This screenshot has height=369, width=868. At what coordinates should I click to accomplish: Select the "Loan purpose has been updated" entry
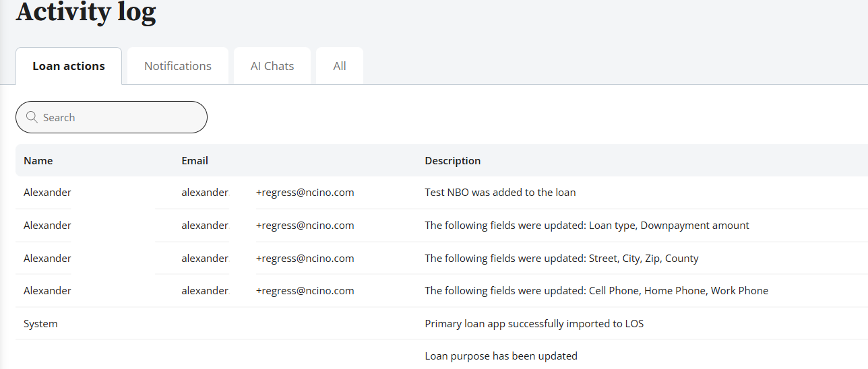(501, 356)
